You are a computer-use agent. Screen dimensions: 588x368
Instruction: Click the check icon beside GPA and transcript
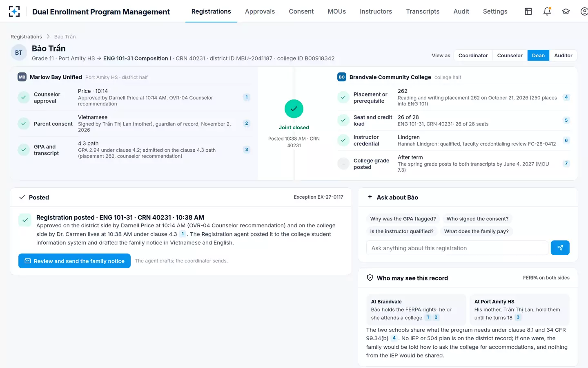[24, 150]
